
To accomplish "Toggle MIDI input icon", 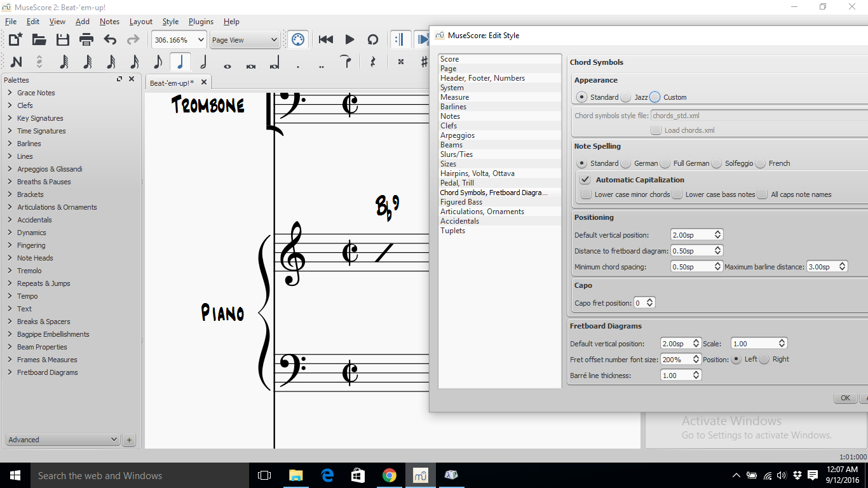I will [x=297, y=39].
